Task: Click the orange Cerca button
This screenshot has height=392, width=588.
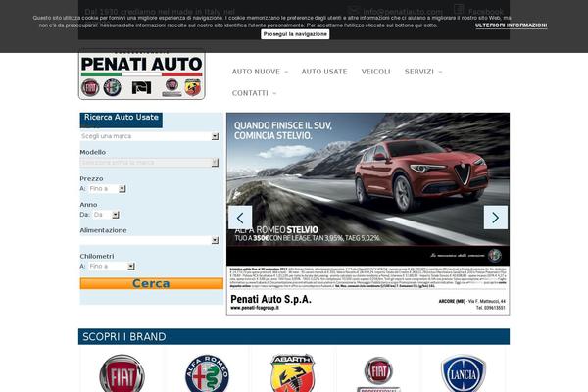Action: click(x=152, y=283)
